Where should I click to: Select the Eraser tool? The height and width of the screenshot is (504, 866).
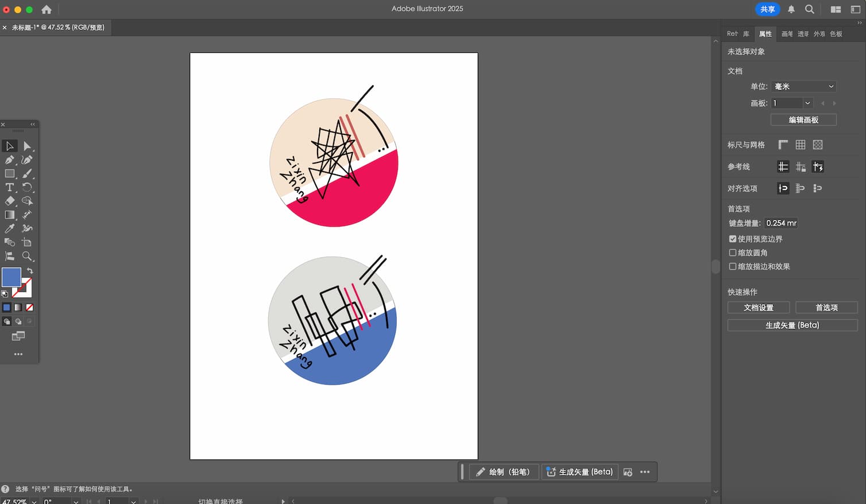coord(9,200)
